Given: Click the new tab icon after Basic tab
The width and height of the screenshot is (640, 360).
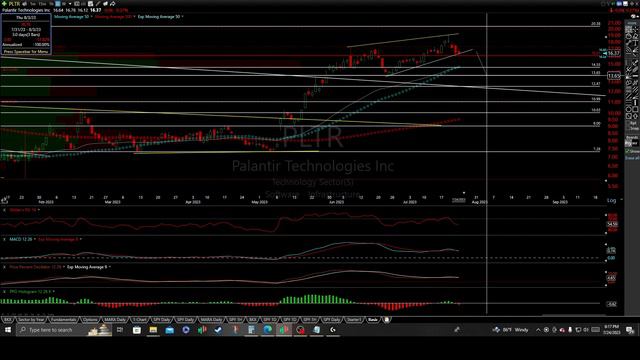Looking at the screenshot, I should (387, 320).
